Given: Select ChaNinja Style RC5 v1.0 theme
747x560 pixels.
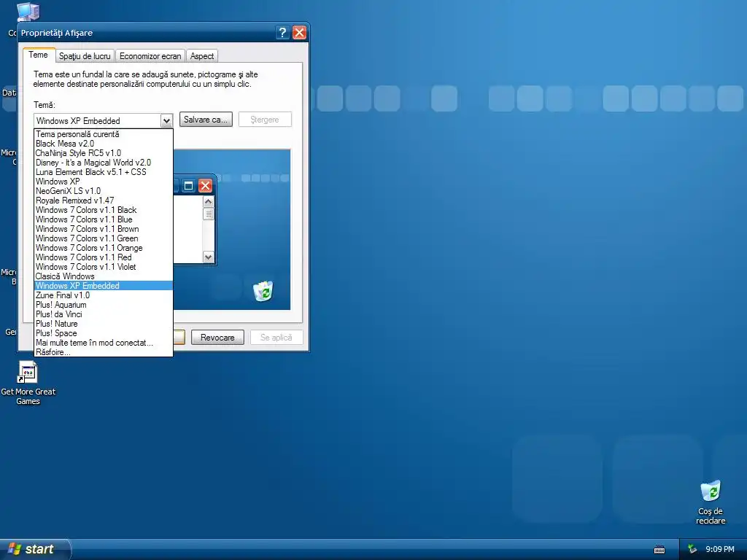Looking at the screenshot, I should 104,153.
